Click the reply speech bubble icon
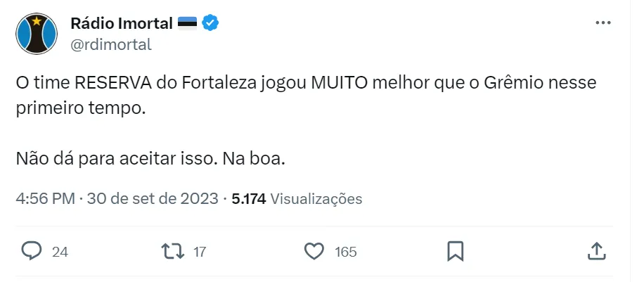The width and height of the screenshot is (644, 282). click(x=32, y=250)
